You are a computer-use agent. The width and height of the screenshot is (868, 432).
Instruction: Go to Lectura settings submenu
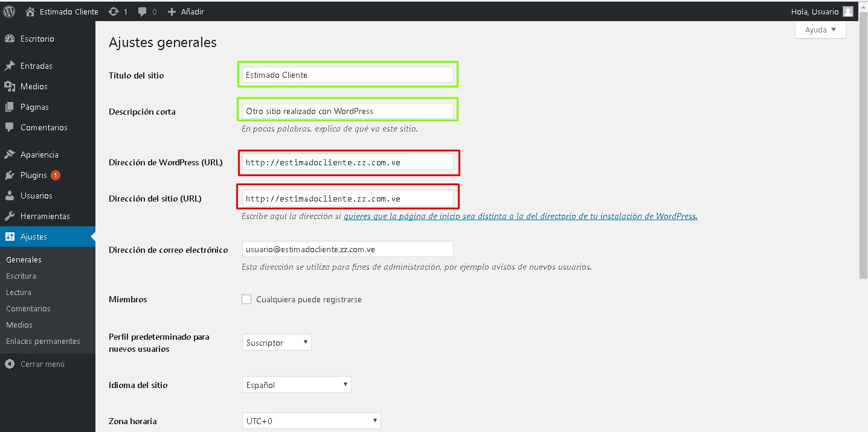[x=19, y=292]
